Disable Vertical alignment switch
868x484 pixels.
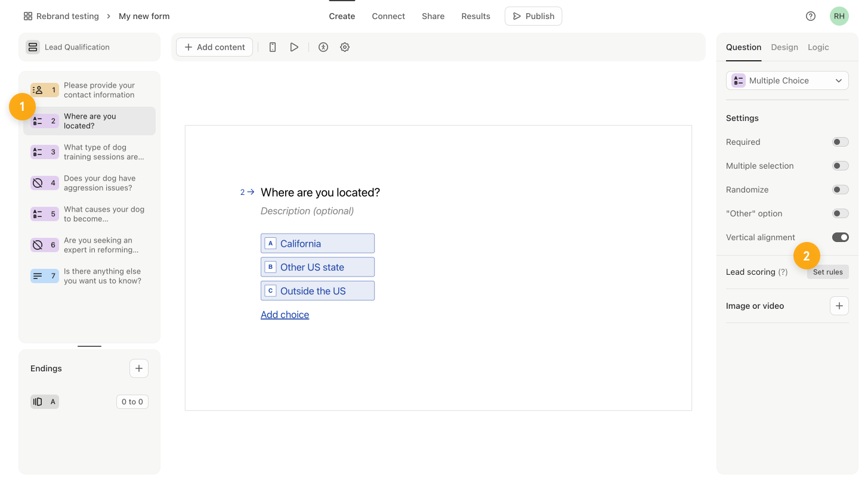[841, 237]
